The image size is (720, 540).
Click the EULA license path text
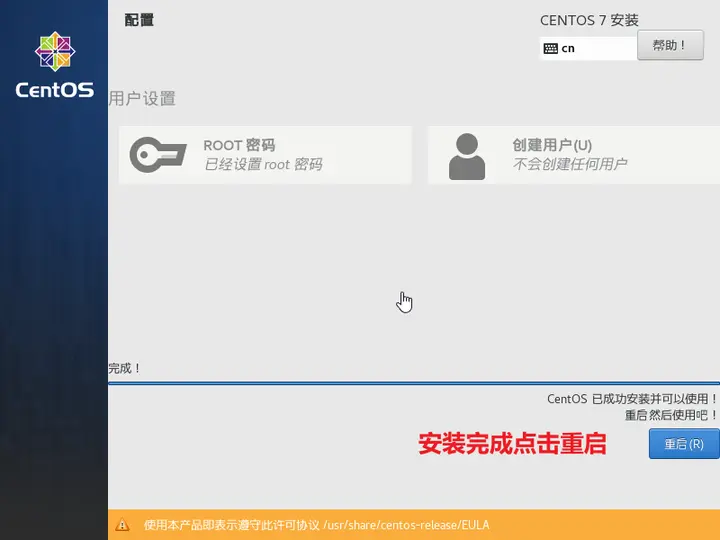tap(406, 525)
